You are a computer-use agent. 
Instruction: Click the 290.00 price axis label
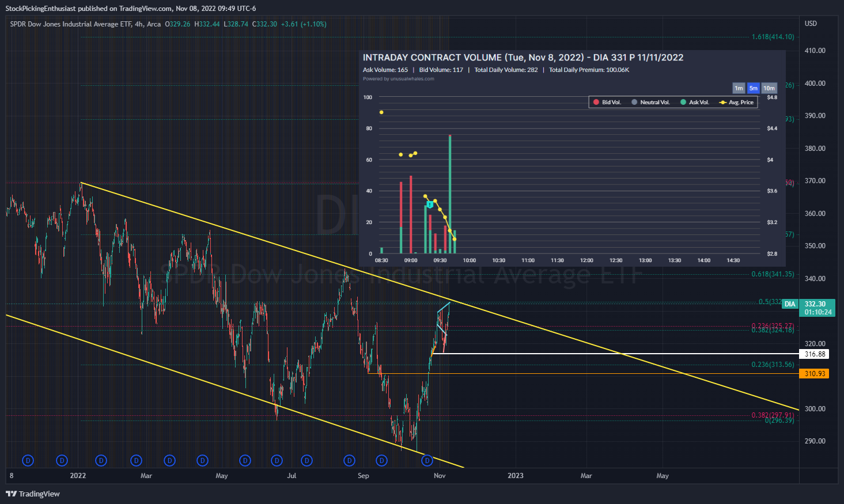pyautogui.click(x=815, y=441)
